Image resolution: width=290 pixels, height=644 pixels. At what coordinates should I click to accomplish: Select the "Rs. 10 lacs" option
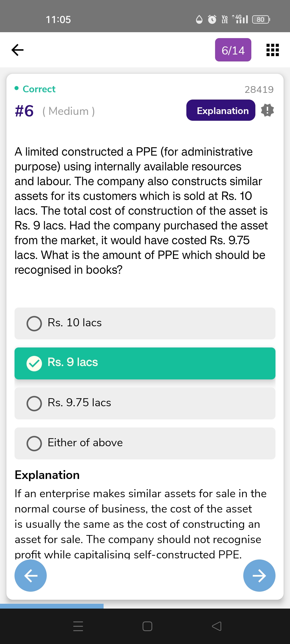145,323
